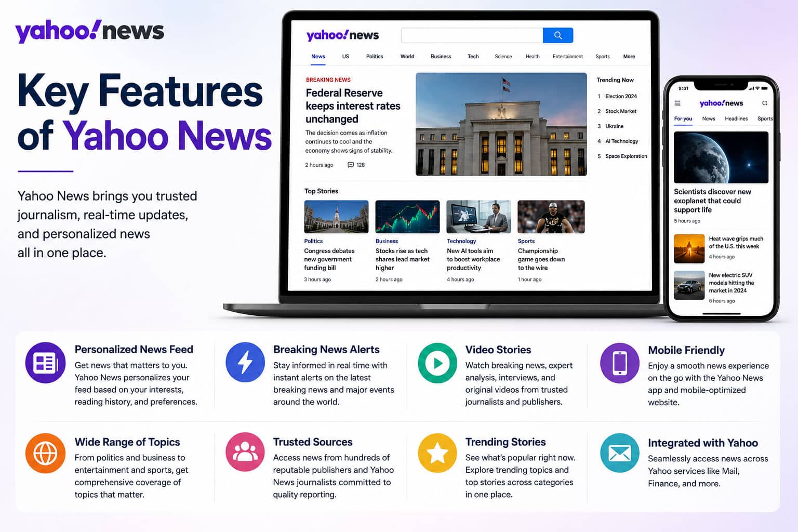The image size is (798, 532).
Task: Open Scientists discover new exoplanet story on phone
Action: coord(712,201)
